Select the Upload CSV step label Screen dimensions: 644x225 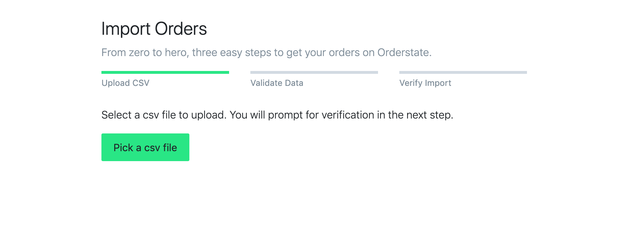point(126,83)
